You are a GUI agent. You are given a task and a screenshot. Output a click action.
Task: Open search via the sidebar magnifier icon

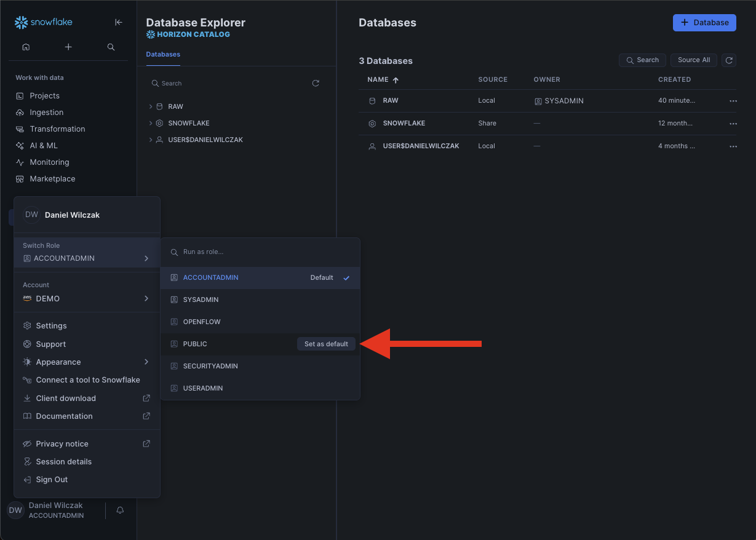pyautogui.click(x=111, y=47)
